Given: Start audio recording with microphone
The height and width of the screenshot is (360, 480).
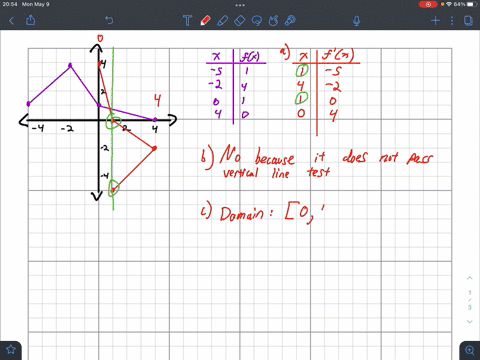Looking at the screenshot, I should (356, 21).
